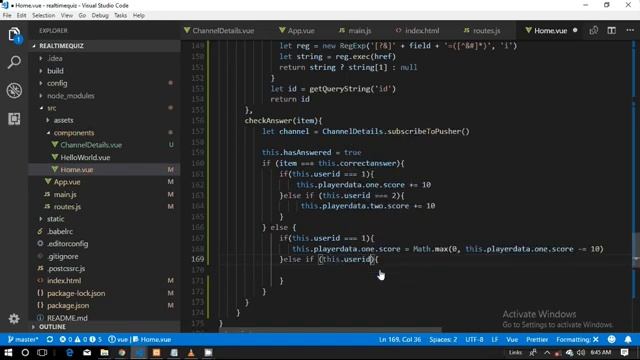The image size is (640, 360).
Task: Open File Explorer from taskbar
Action: 104,353
